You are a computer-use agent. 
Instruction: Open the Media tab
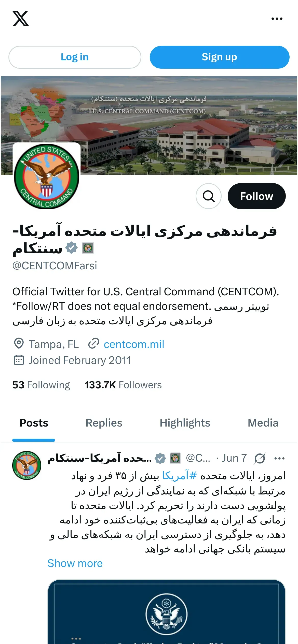(263, 423)
